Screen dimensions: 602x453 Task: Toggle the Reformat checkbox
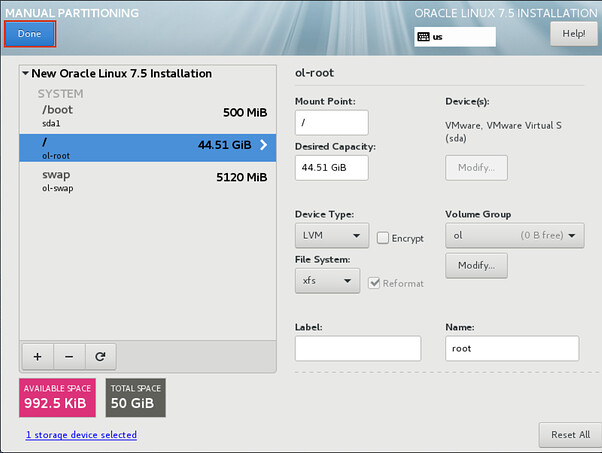click(x=374, y=283)
